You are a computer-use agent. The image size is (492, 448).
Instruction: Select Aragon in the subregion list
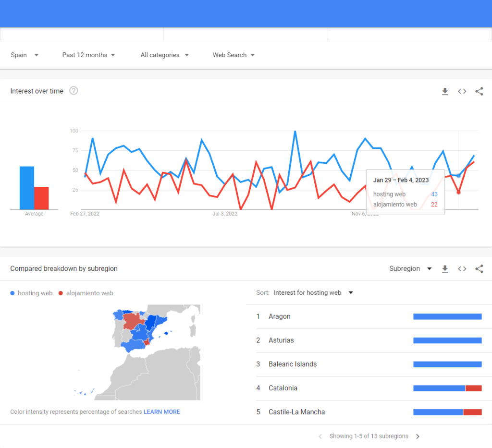280,316
